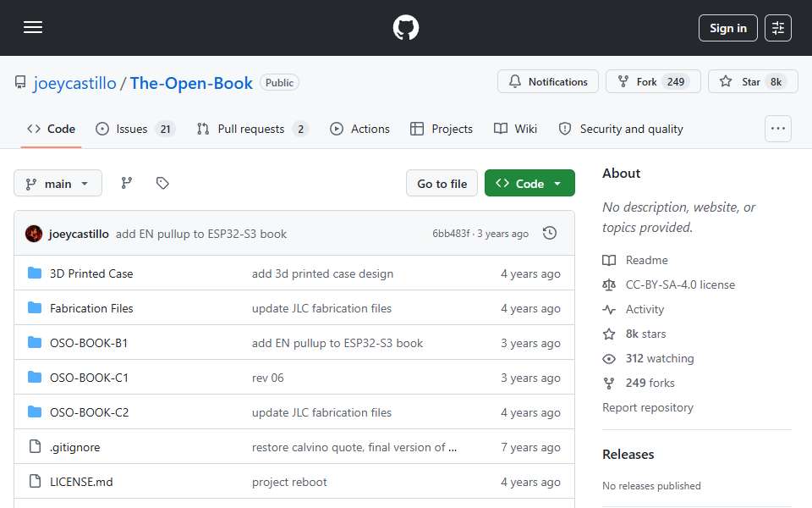Open the Pull requests tab
This screenshot has width=812, height=508.
point(252,129)
